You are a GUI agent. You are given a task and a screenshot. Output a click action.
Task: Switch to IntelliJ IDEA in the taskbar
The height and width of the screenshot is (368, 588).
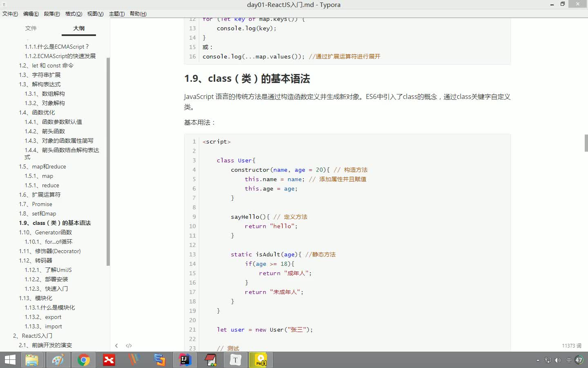pos(185,360)
